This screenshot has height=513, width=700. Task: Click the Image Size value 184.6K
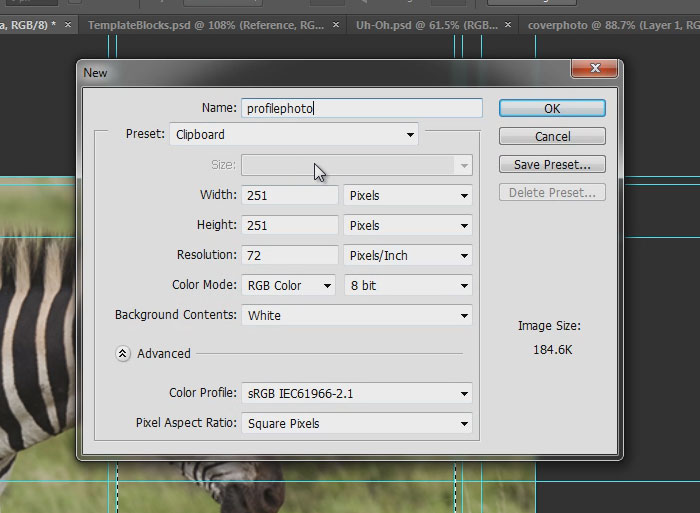pos(552,350)
